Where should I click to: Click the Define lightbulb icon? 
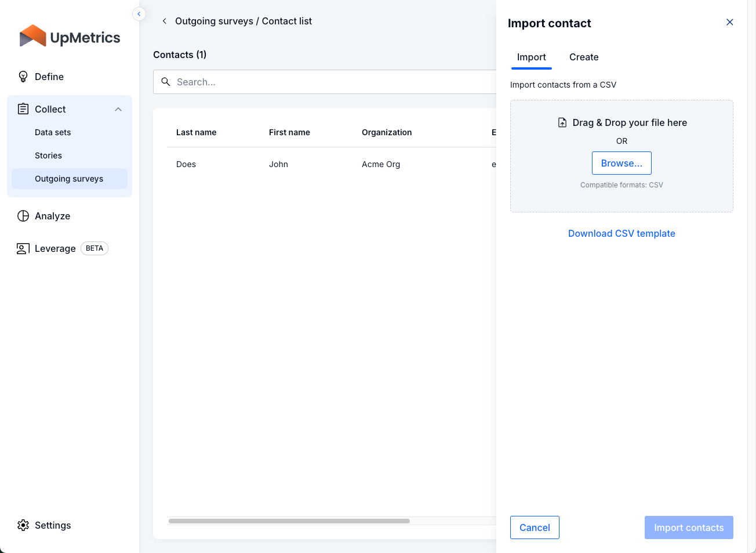coord(23,77)
